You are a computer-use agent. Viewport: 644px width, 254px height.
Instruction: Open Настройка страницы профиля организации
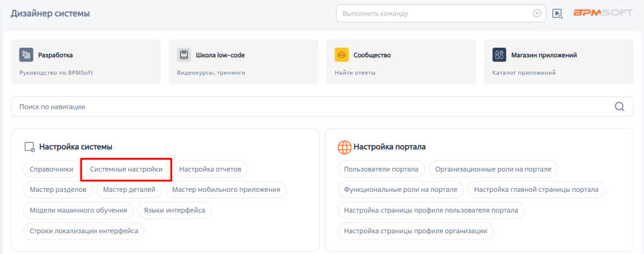(416, 231)
